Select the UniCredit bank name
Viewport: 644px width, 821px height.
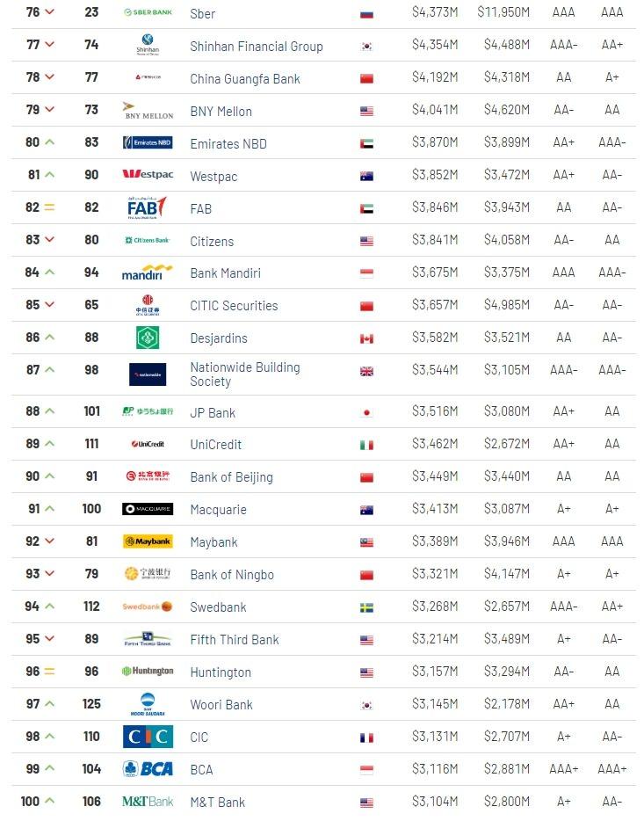[x=215, y=445]
